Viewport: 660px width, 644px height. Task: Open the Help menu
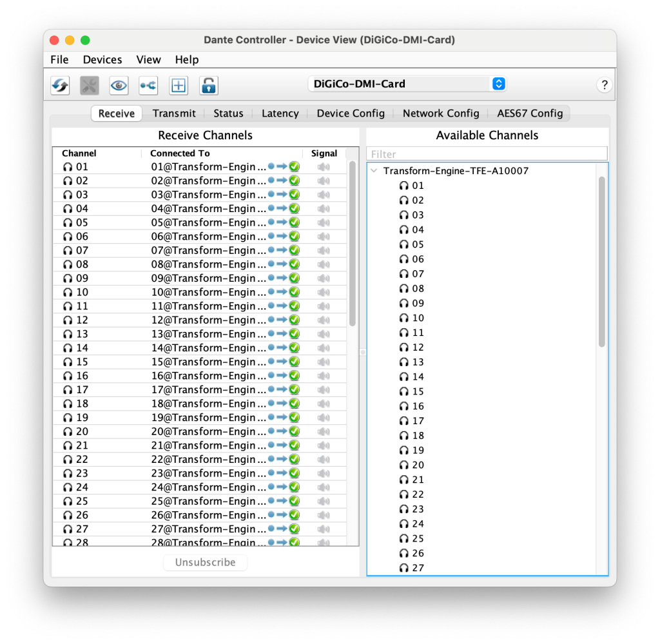tap(186, 60)
